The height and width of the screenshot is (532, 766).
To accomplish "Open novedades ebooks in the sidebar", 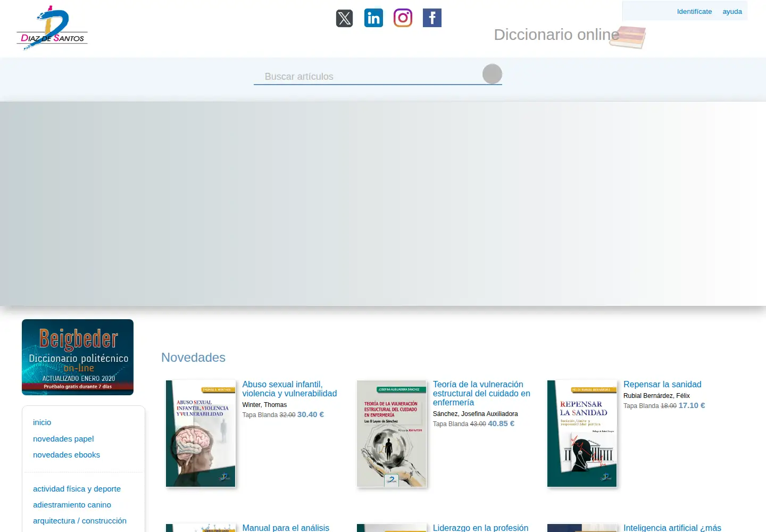I will [x=66, y=455].
